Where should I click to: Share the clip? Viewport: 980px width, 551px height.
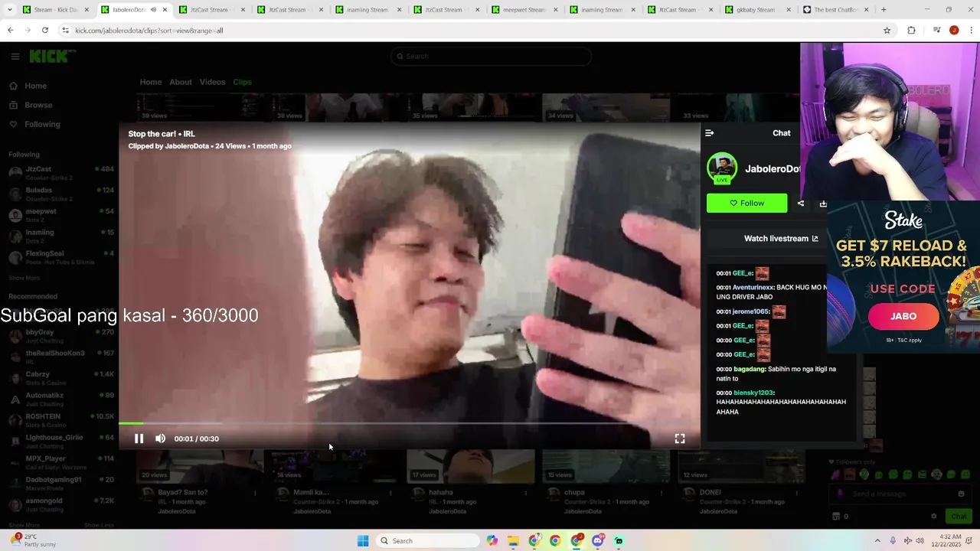tap(801, 204)
